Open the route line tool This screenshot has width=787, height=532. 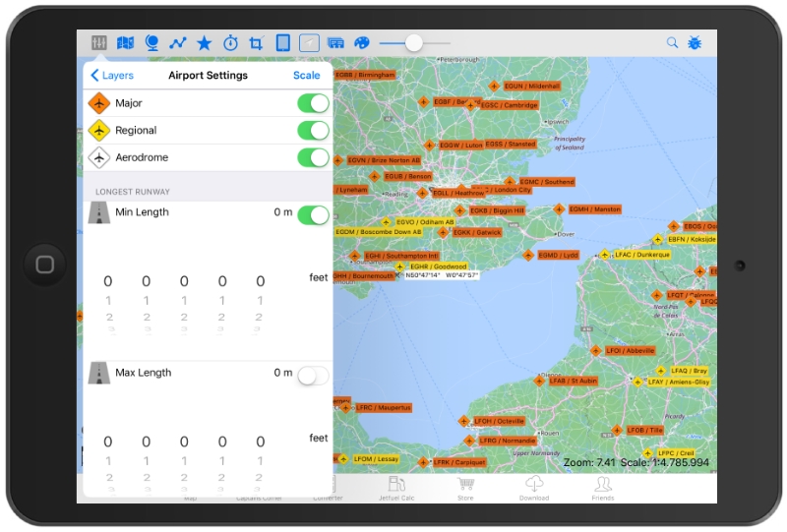[x=178, y=43]
